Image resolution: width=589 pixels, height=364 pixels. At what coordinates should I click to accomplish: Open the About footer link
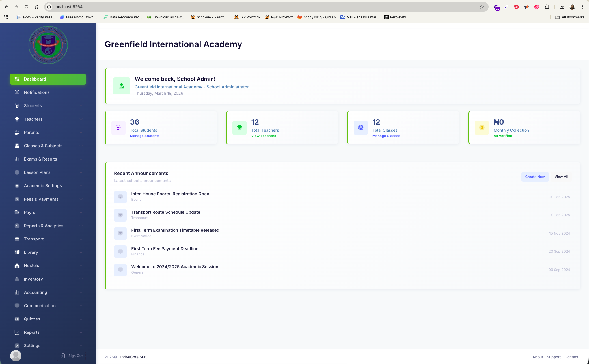538,357
